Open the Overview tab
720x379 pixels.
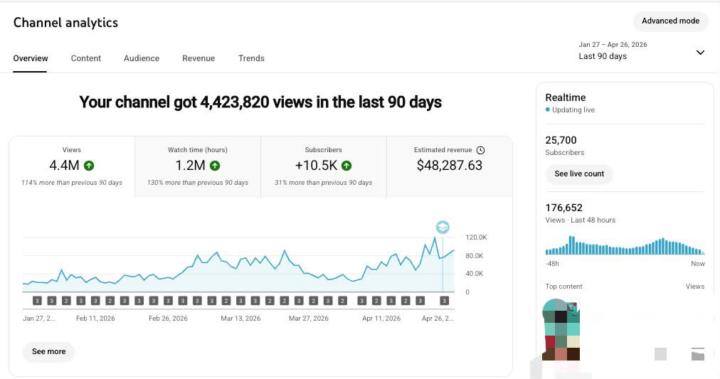pos(30,58)
